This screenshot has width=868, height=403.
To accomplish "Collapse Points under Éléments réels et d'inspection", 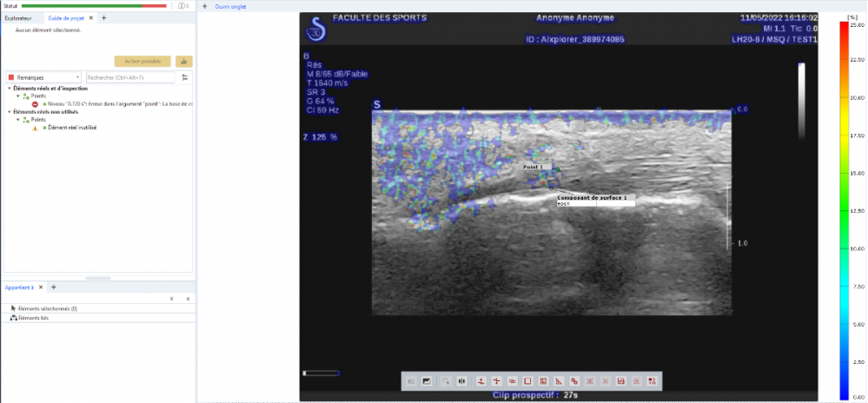I will [17, 96].
